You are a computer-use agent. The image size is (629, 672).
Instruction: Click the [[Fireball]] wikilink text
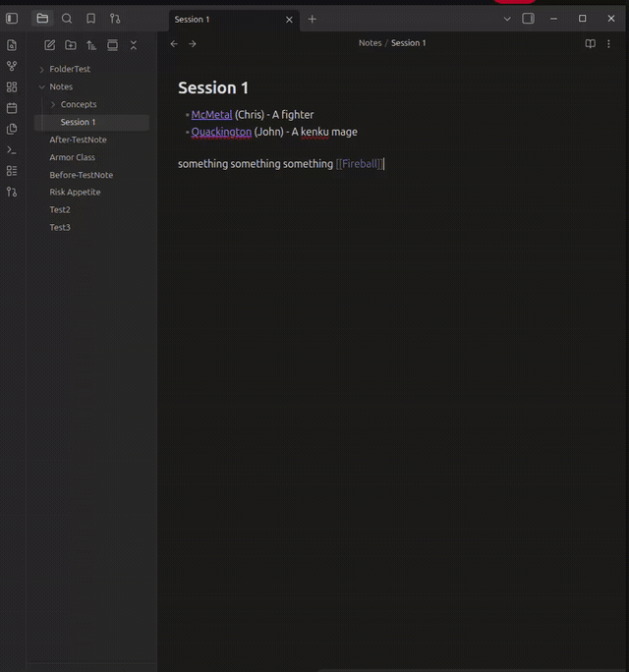point(360,164)
